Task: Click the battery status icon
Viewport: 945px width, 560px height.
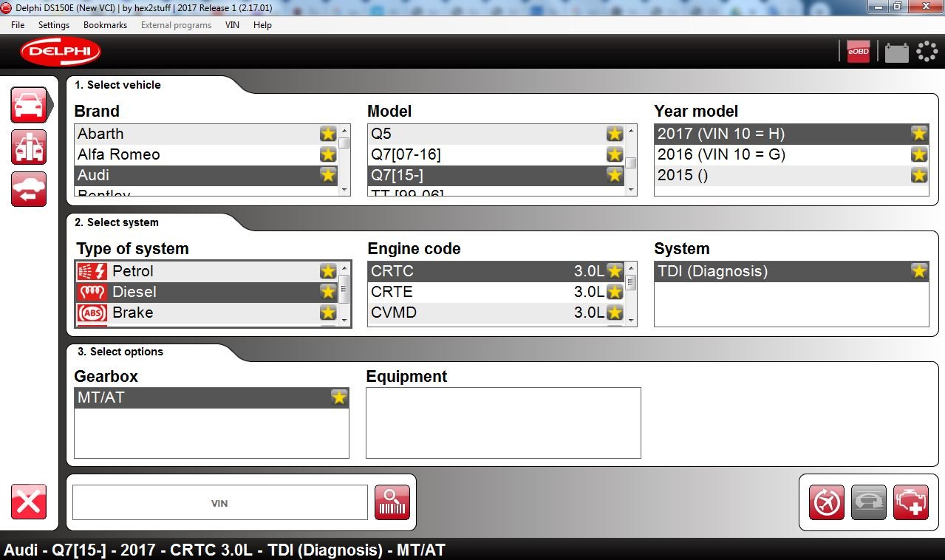Action: click(x=896, y=52)
